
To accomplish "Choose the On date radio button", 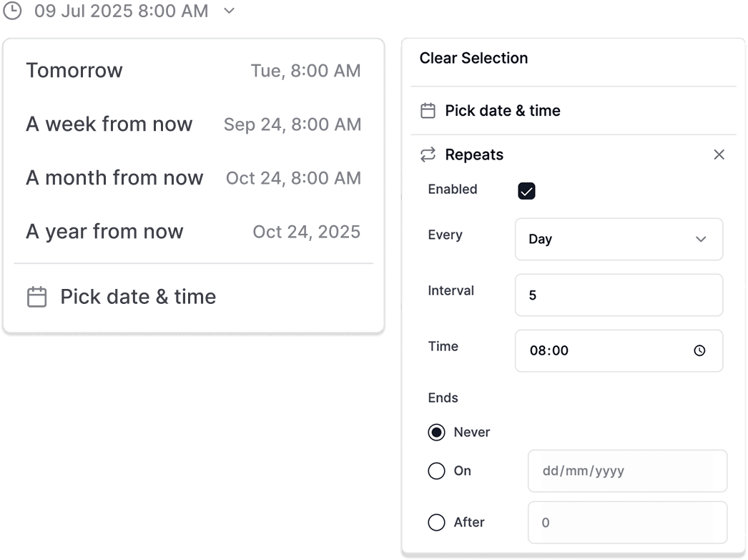I will point(436,471).
